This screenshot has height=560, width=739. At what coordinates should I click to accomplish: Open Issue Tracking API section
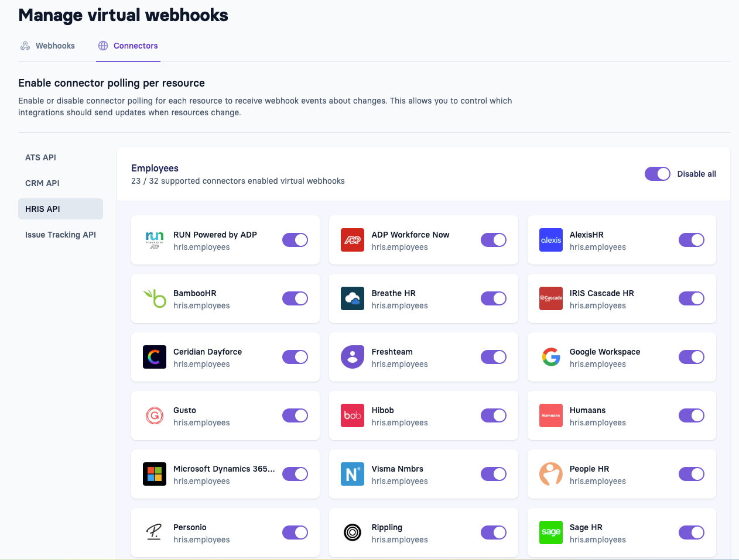(x=60, y=235)
